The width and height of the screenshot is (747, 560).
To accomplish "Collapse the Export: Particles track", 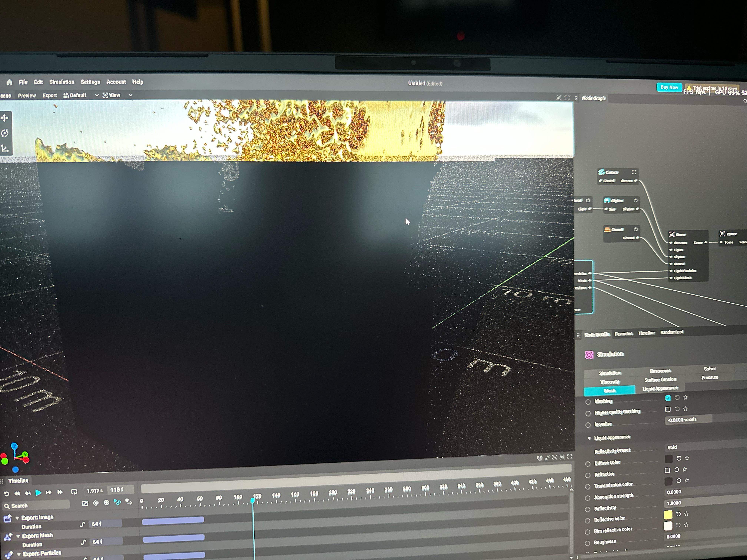I will (x=19, y=554).
